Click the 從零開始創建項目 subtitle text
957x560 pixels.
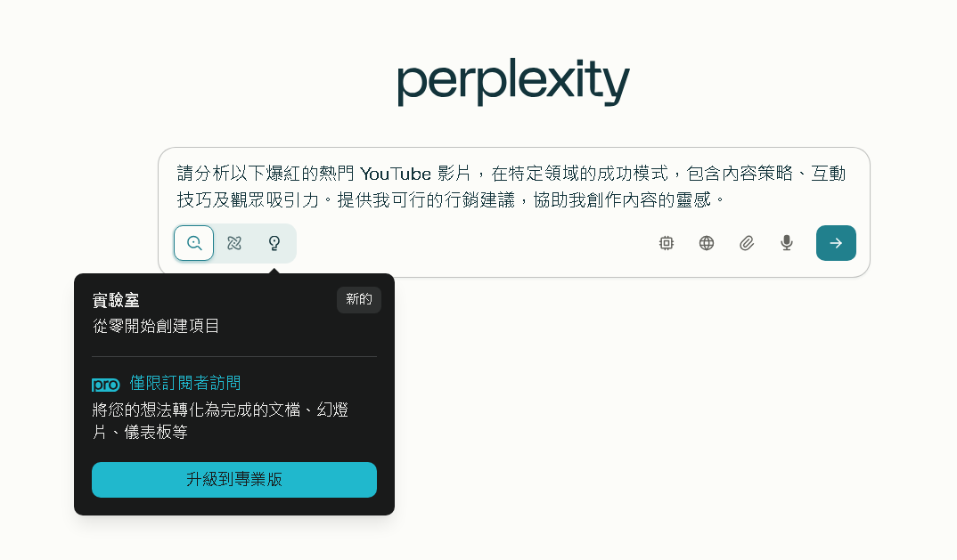click(x=156, y=326)
